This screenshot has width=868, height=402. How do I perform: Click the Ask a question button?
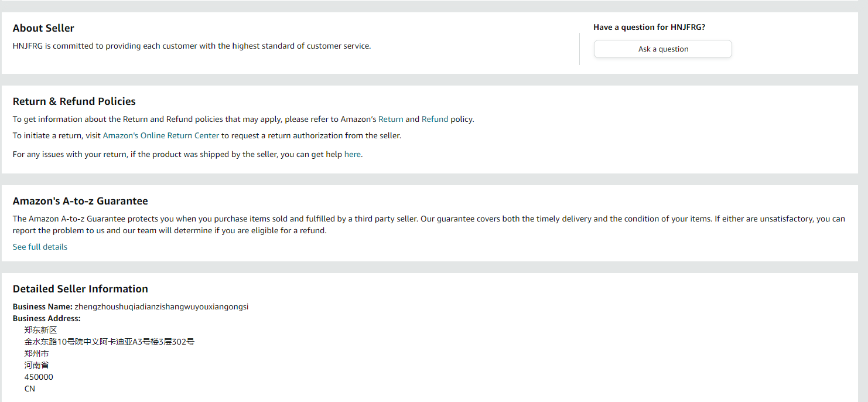pyautogui.click(x=662, y=49)
